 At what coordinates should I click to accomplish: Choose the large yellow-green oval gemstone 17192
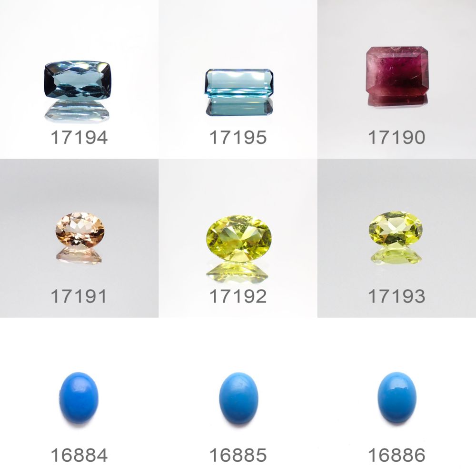point(238,238)
